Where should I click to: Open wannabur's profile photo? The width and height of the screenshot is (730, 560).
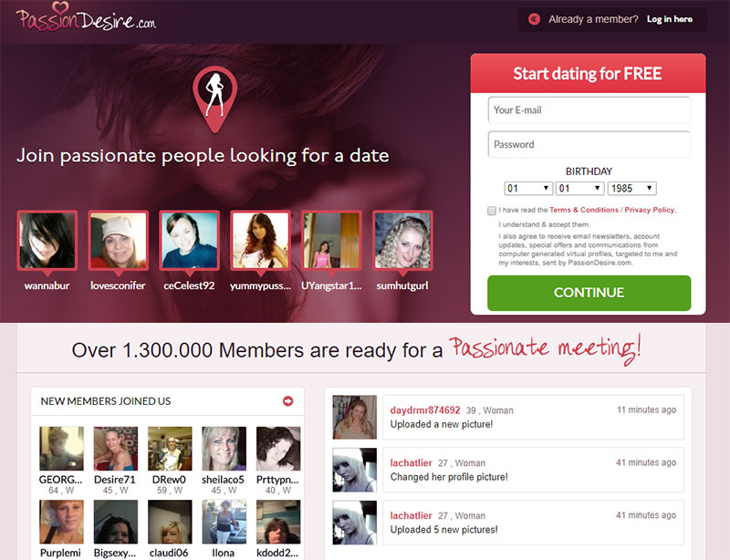(x=47, y=241)
